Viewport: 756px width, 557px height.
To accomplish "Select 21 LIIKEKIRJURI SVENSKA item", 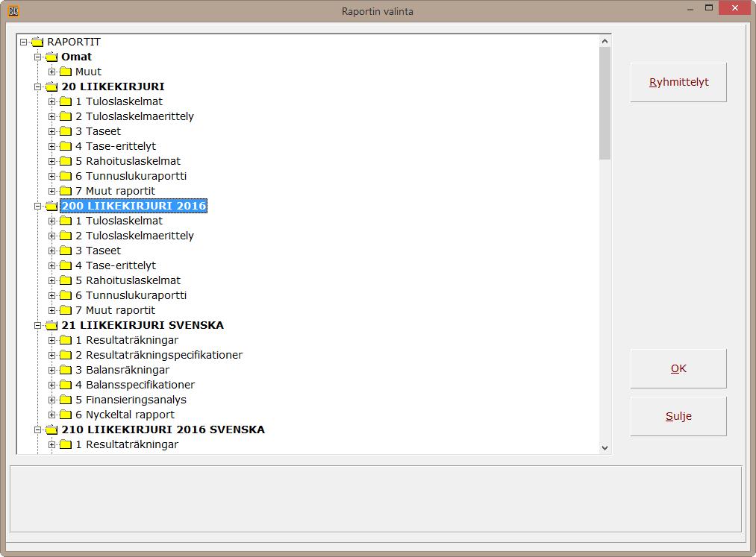I will [x=143, y=325].
